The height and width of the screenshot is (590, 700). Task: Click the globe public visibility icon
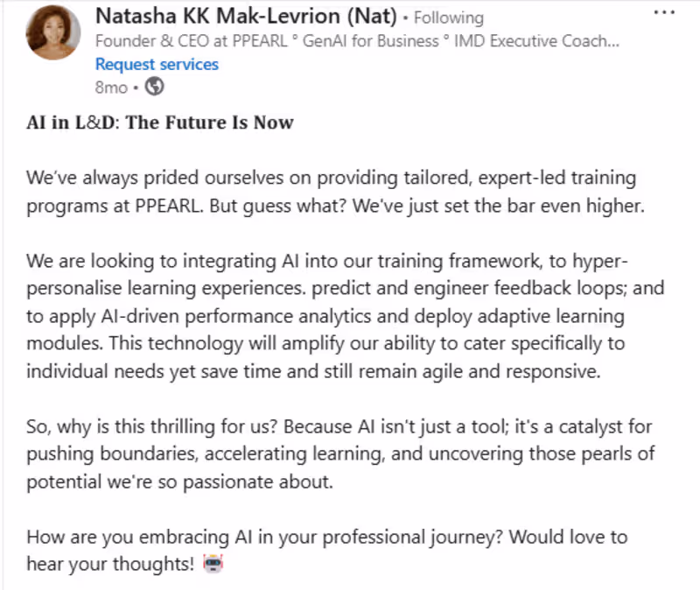pyautogui.click(x=154, y=87)
